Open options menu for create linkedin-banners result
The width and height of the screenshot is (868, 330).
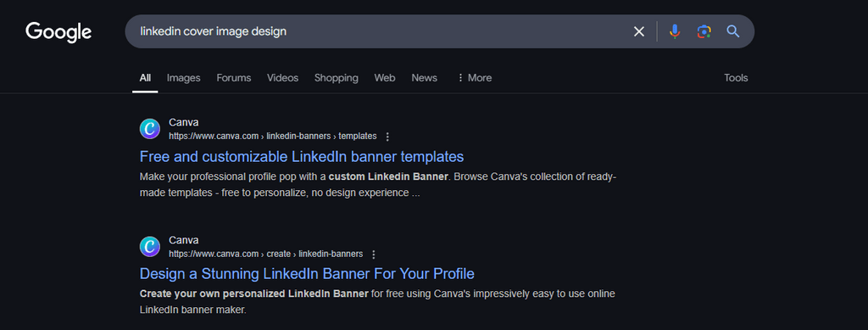click(374, 254)
